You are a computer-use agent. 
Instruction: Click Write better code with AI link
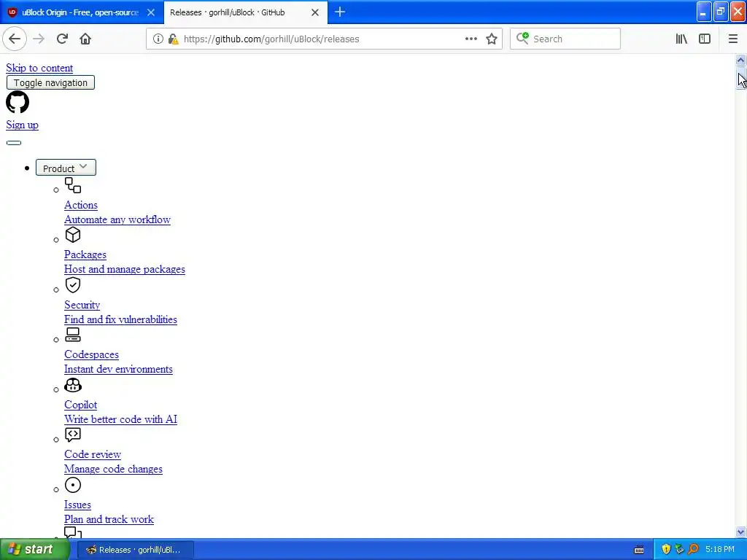click(x=121, y=419)
